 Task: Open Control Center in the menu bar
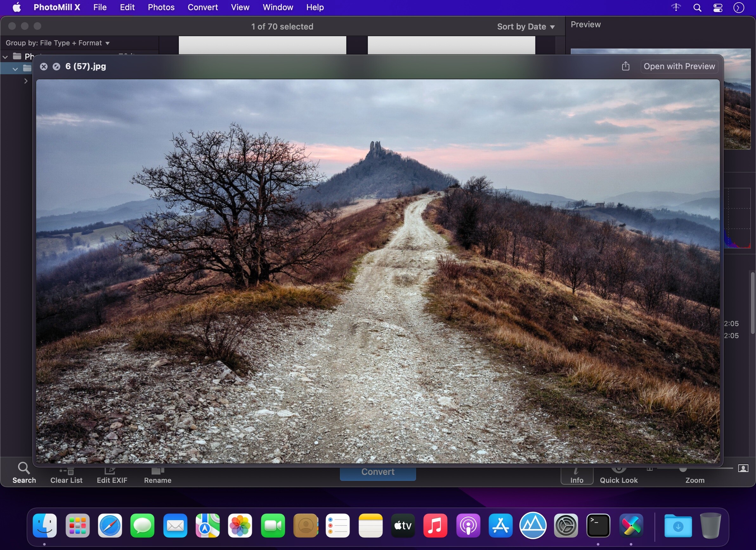pos(718,7)
